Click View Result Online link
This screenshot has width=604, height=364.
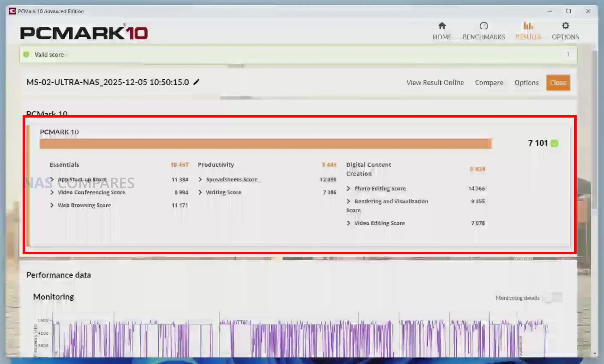pyautogui.click(x=435, y=83)
